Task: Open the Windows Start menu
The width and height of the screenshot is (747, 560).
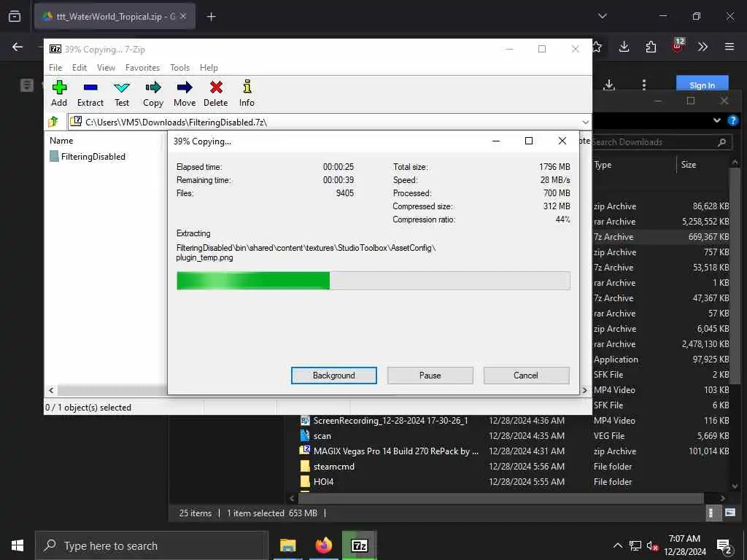Action: [18, 545]
